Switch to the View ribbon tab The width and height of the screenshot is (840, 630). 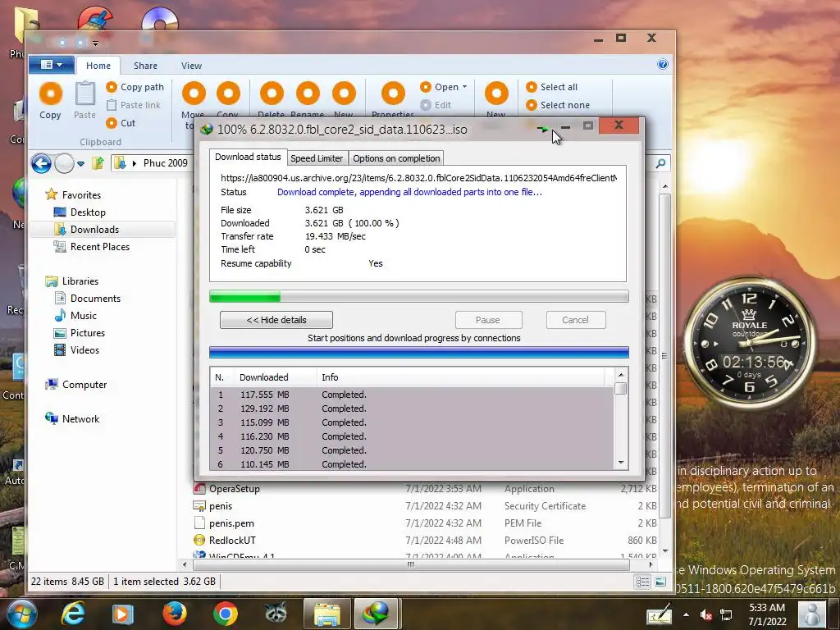click(191, 66)
